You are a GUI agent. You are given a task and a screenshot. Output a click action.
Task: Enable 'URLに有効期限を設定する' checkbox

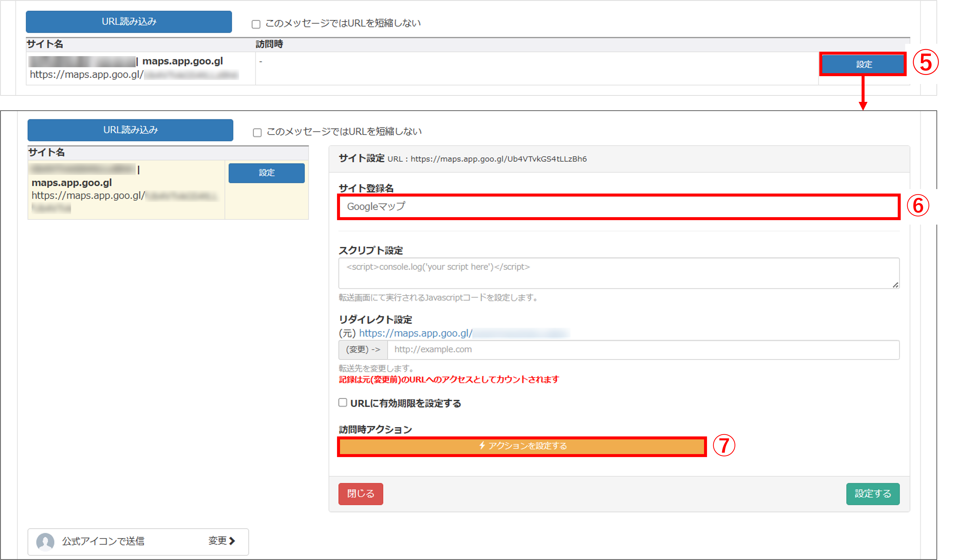343,403
